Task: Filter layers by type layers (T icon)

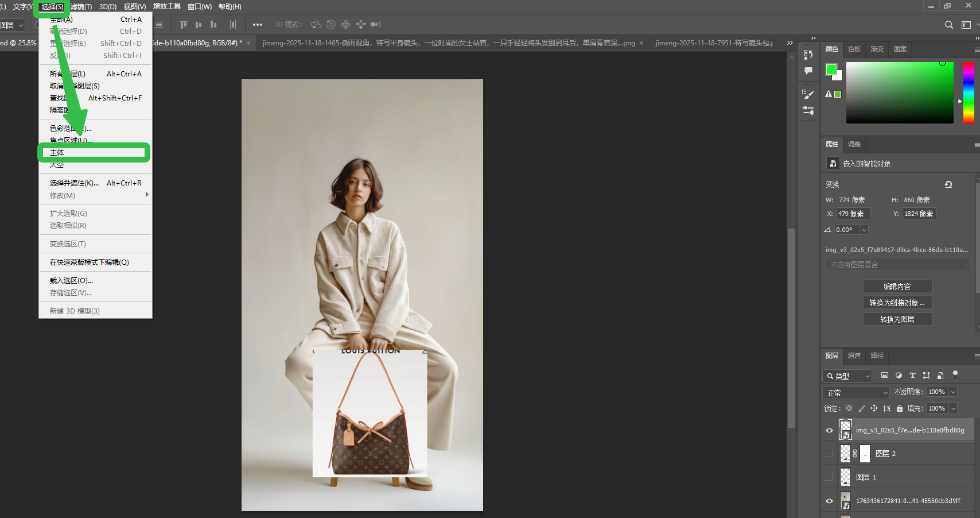Action: click(912, 376)
